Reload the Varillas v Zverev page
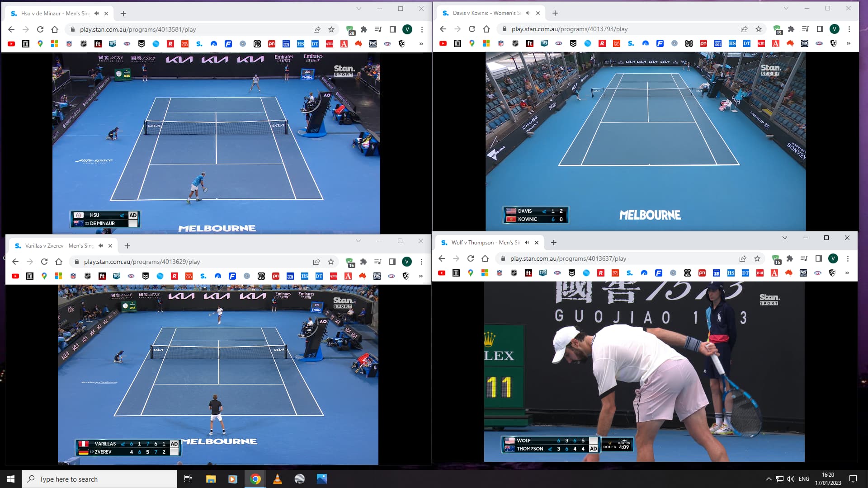The image size is (868, 488). 44,262
